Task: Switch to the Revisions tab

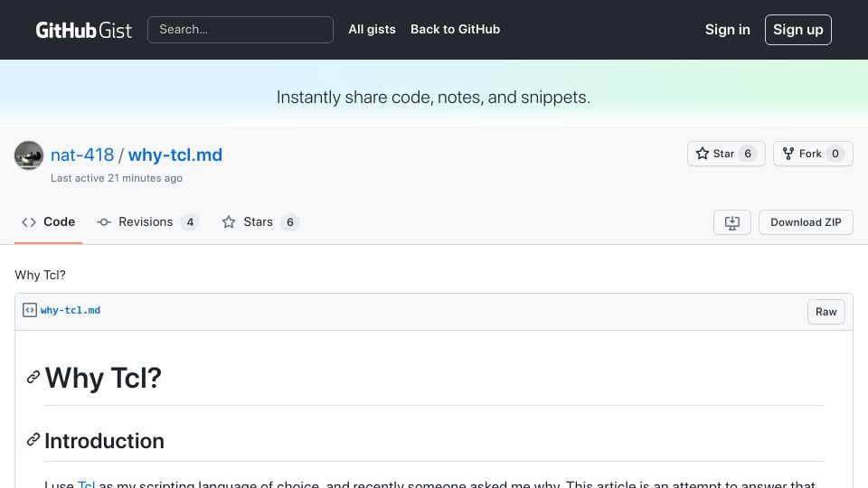Action: click(x=147, y=222)
